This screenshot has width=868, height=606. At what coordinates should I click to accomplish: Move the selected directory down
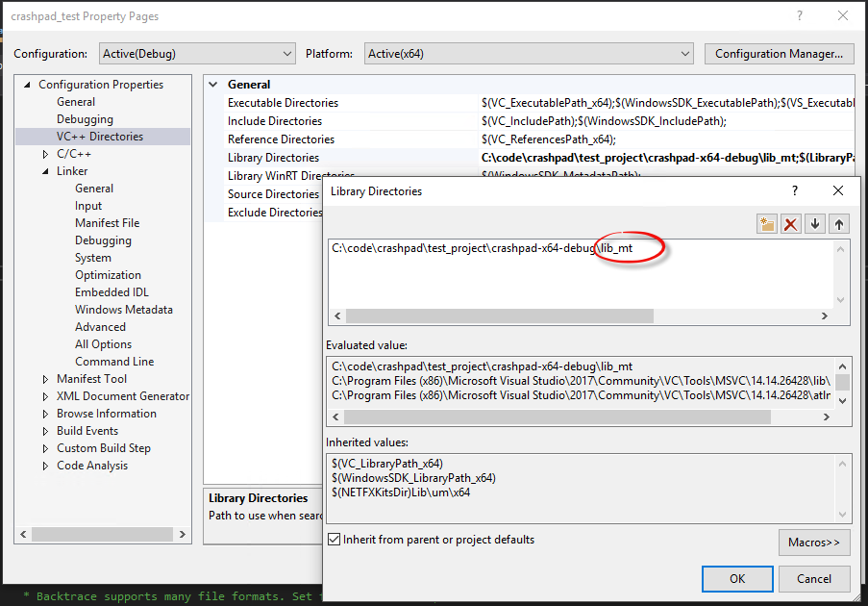814,222
